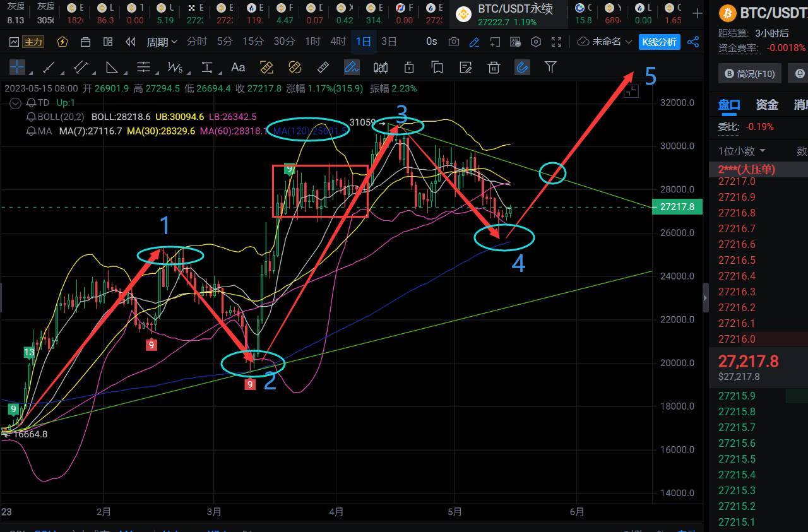Screen dimensions: 808x532
Task: Switch to the 资金 tab
Action: (767, 105)
